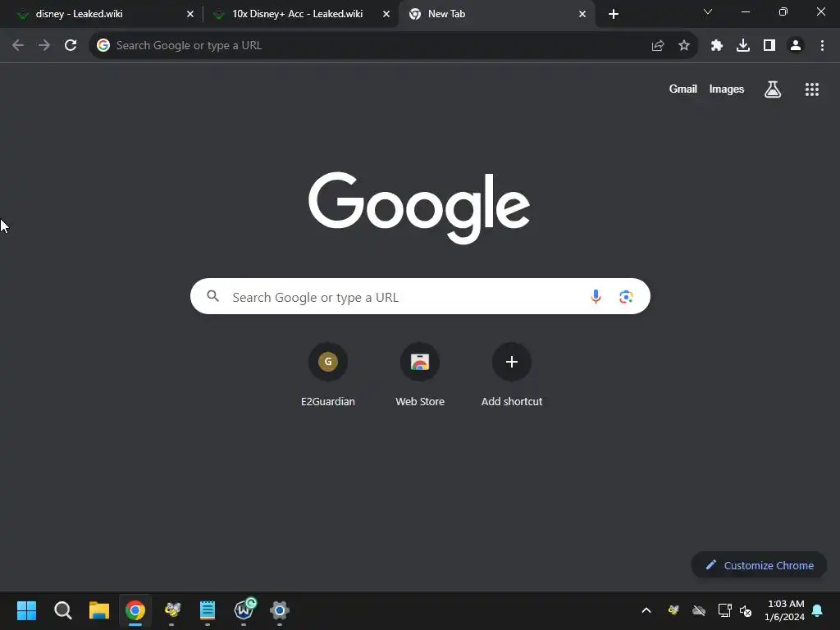
Task: Click the back navigation arrow
Action: pos(18,46)
